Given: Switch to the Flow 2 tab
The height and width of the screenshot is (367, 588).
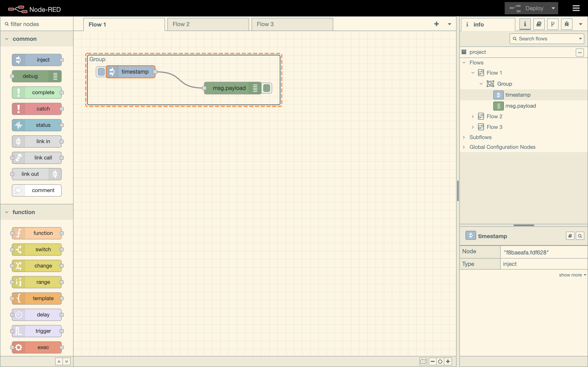Looking at the screenshot, I should (x=208, y=24).
